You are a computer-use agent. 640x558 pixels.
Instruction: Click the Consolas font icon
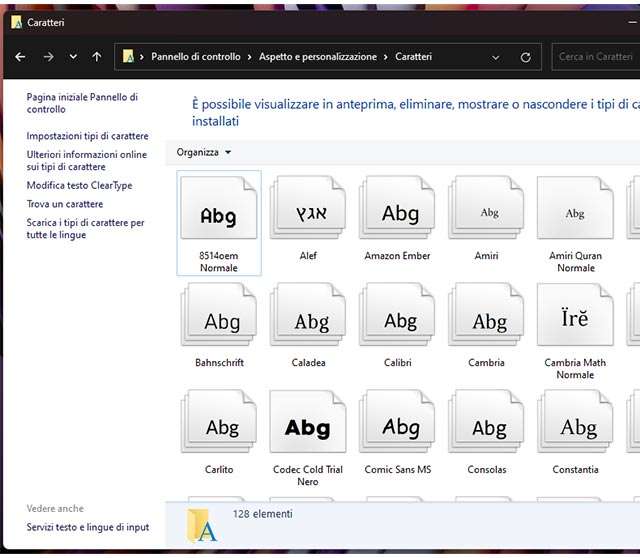[487, 427]
